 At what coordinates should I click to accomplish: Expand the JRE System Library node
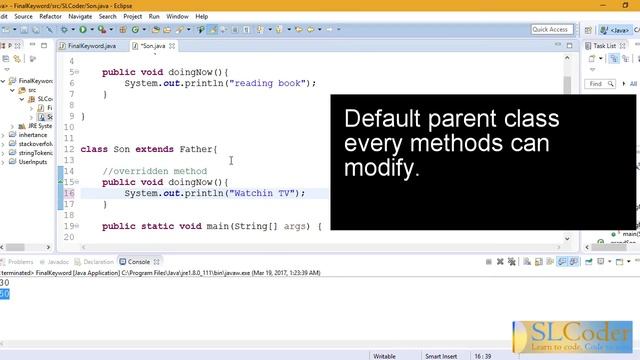coord(12,126)
